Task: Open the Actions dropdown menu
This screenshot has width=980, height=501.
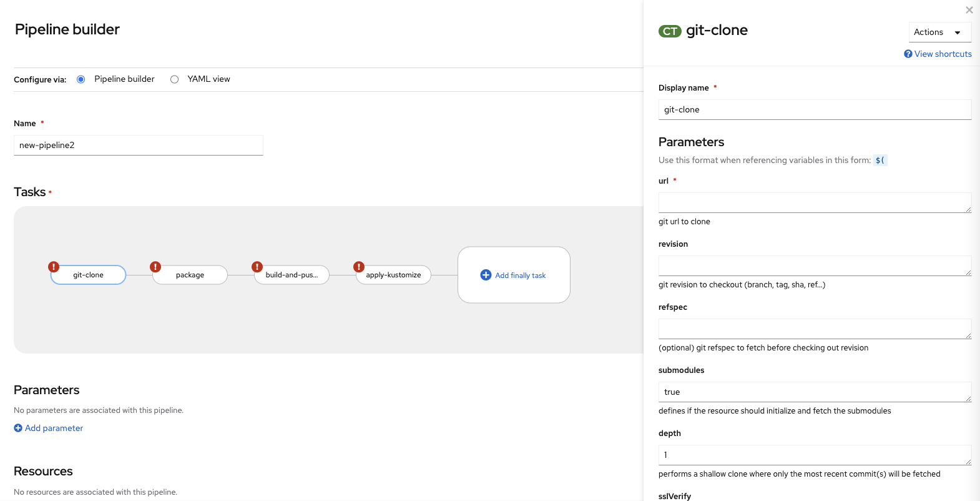Action: [940, 32]
